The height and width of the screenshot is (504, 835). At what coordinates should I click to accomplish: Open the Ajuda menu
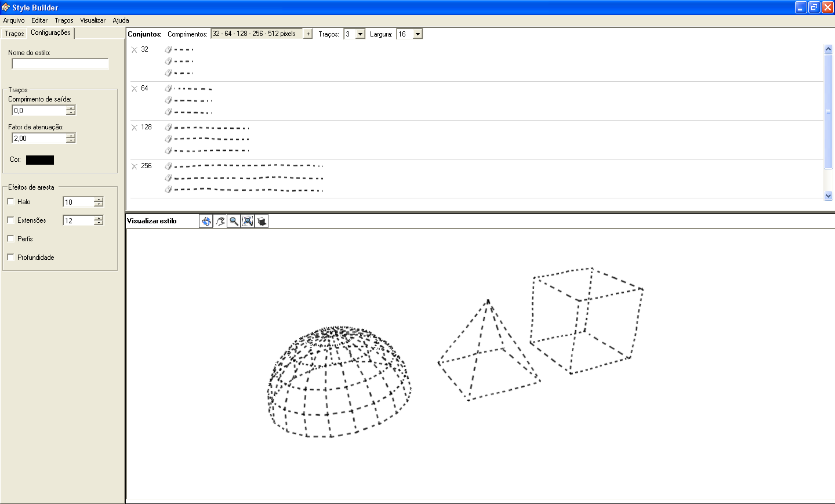[121, 20]
